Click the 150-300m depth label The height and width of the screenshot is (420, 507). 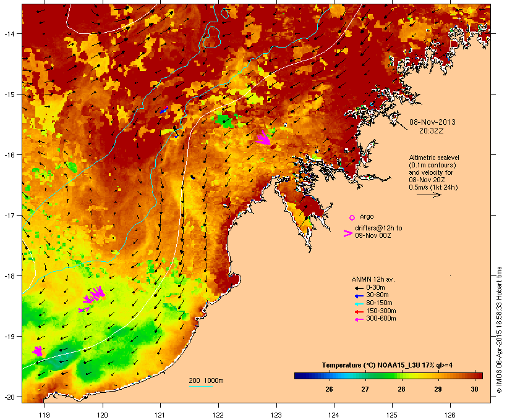(x=381, y=311)
